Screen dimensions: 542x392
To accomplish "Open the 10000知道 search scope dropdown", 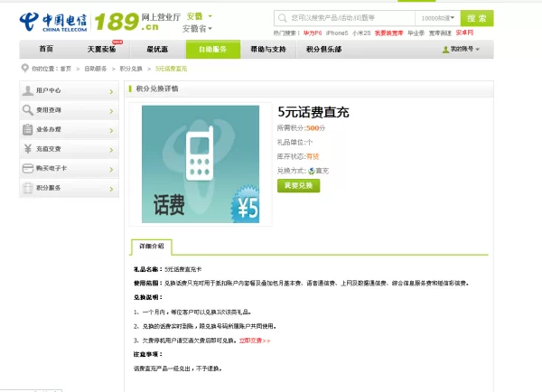I will point(438,18).
